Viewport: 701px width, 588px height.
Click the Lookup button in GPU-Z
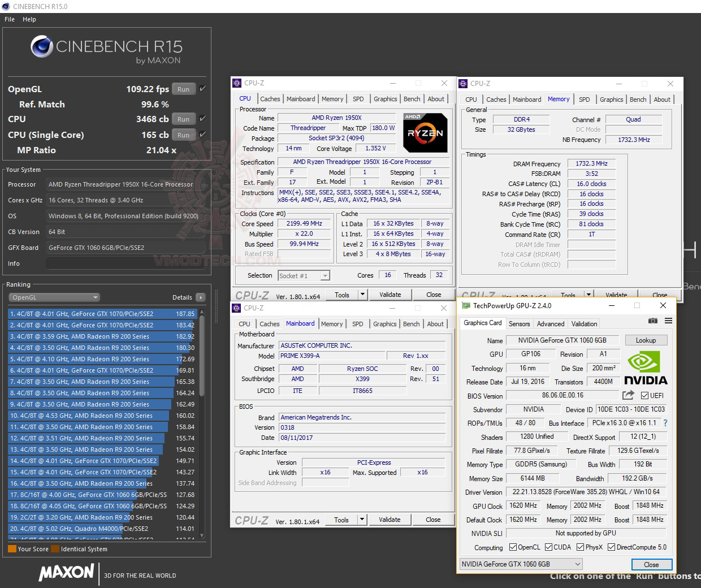pyautogui.click(x=646, y=340)
